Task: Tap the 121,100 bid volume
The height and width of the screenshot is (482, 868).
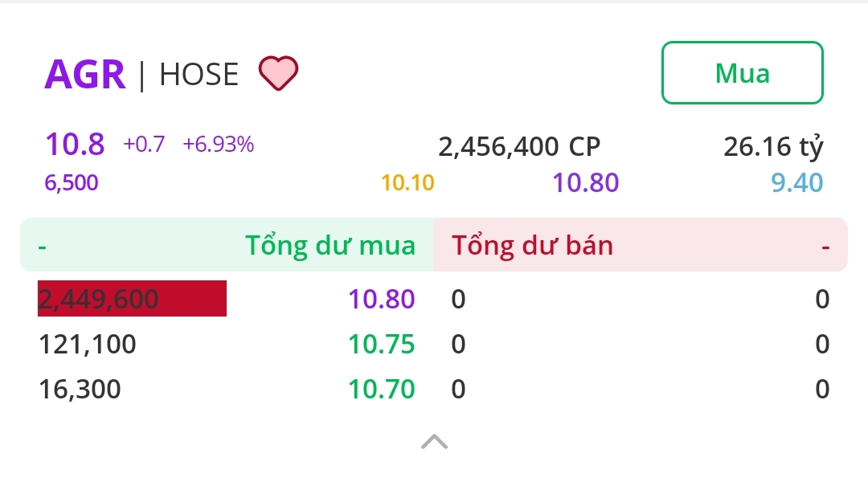Action: (88, 345)
